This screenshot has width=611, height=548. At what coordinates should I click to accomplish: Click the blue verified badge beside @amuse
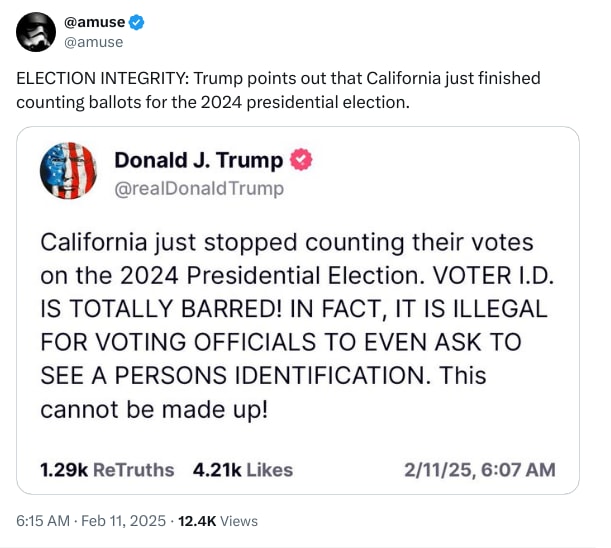click(x=136, y=22)
